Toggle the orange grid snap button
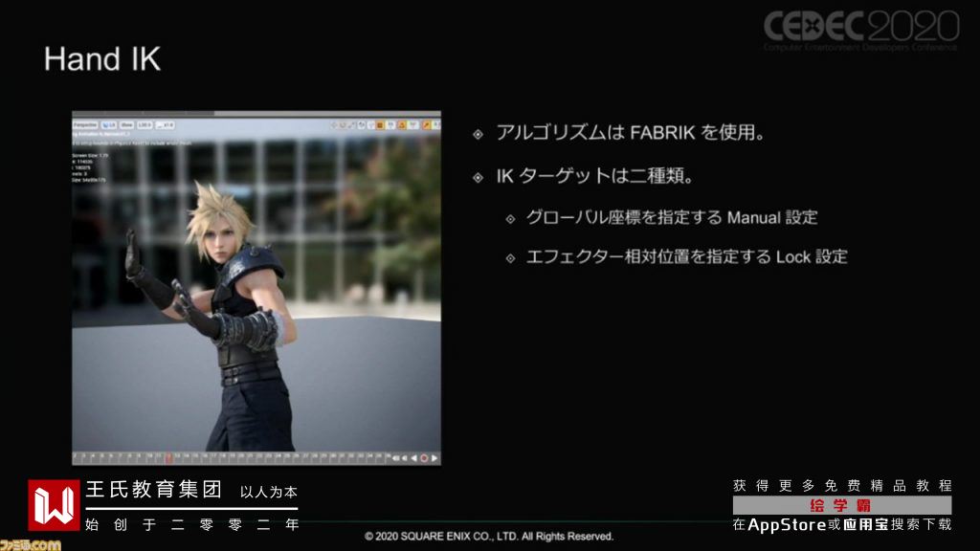 (380, 125)
